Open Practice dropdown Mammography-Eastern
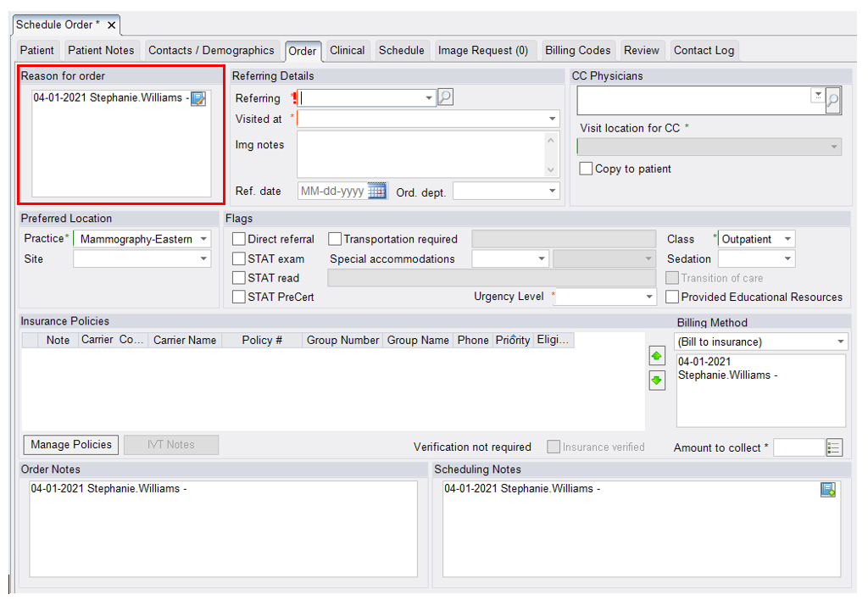The height and width of the screenshot is (600, 868). pos(203,239)
